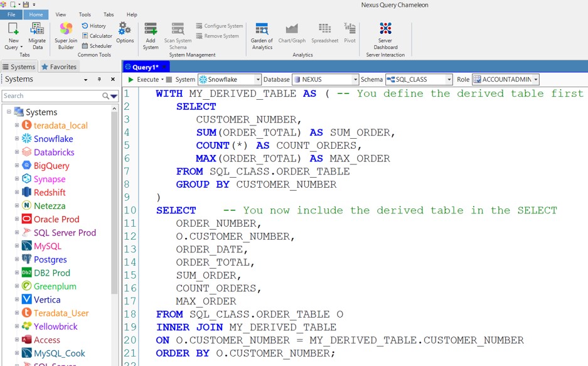
Task: Open the View ribbon tab
Action: tap(61, 14)
